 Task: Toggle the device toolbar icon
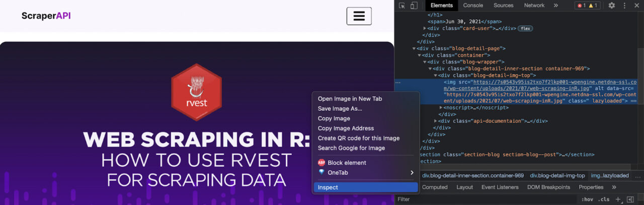pyautogui.click(x=414, y=6)
